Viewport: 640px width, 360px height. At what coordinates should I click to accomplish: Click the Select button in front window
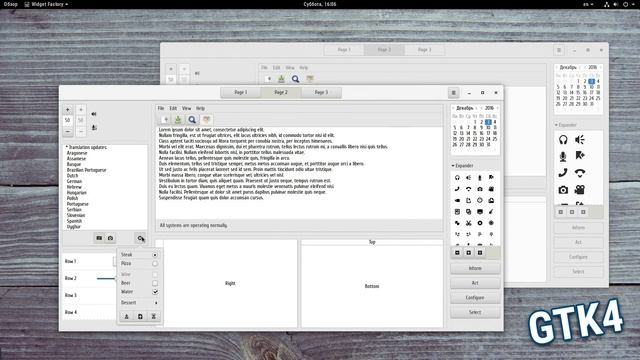point(475,312)
